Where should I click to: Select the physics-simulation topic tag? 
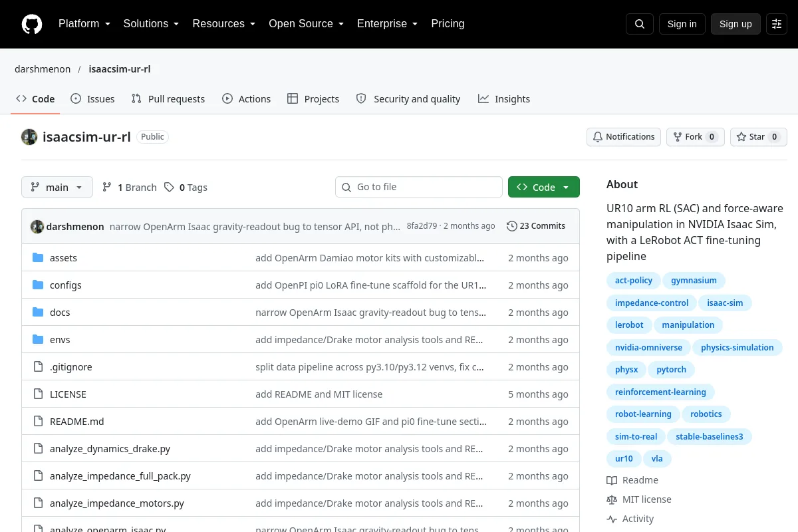[737, 348]
